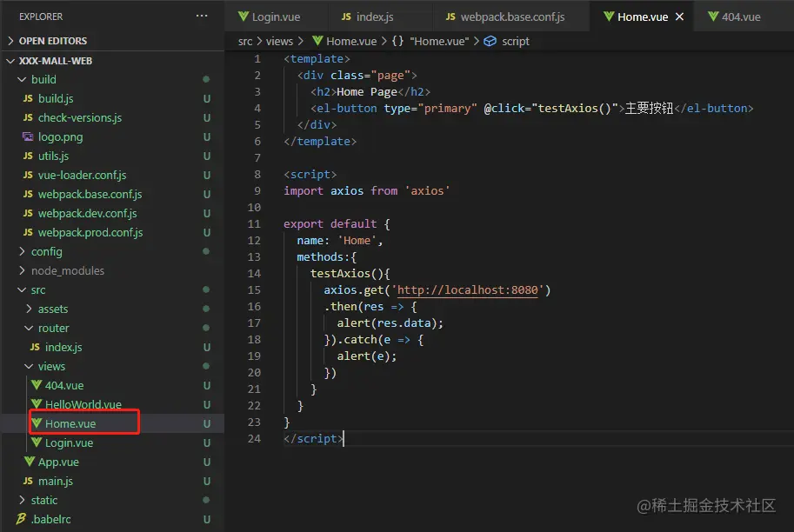Viewport: 794px width, 532px height.
Task: Click the JS icon beside webpack.dev.conf.js
Action: pos(28,213)
